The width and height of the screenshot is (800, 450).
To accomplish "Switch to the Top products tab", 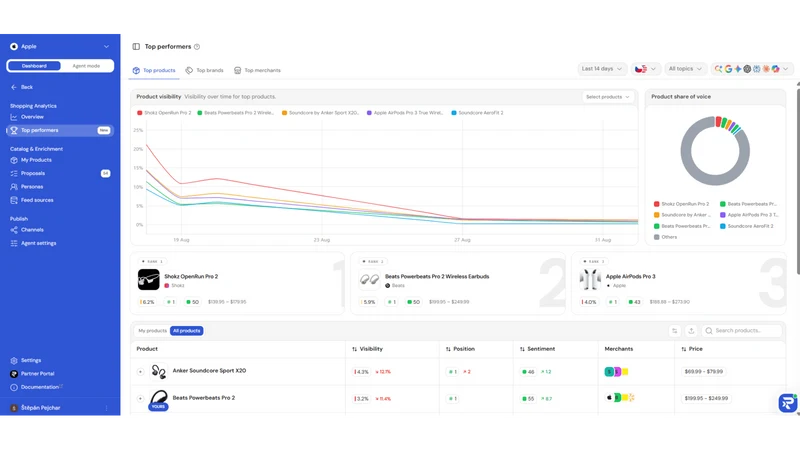I will coord(154,70).
